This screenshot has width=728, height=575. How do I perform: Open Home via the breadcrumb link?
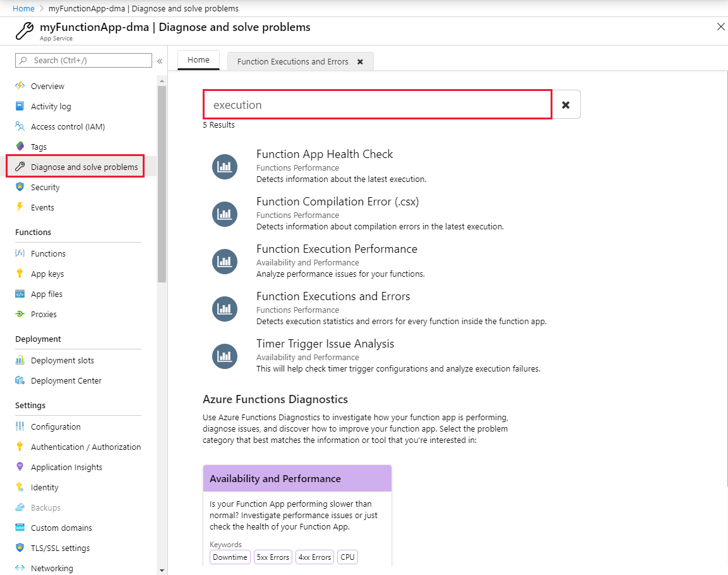click(23, 8)
